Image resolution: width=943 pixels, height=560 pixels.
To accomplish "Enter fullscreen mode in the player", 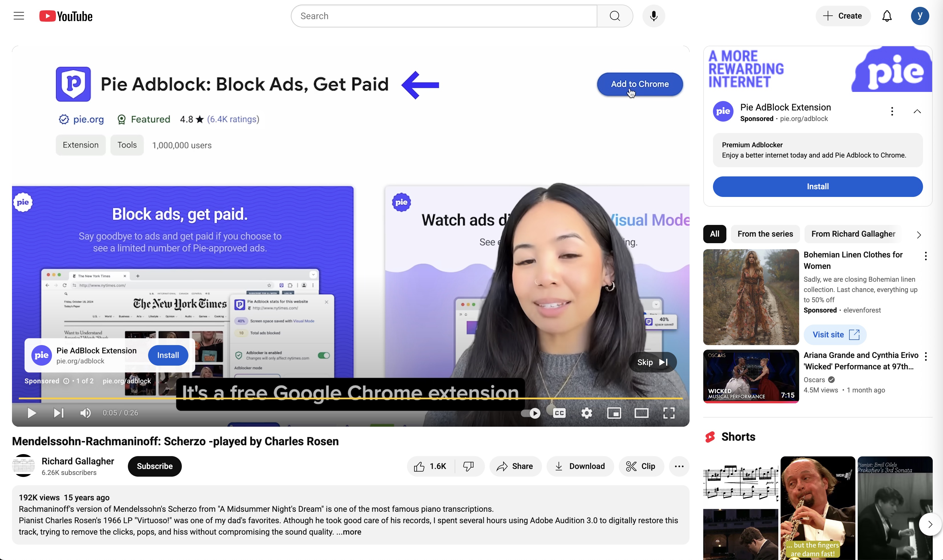I will point(669,413).
